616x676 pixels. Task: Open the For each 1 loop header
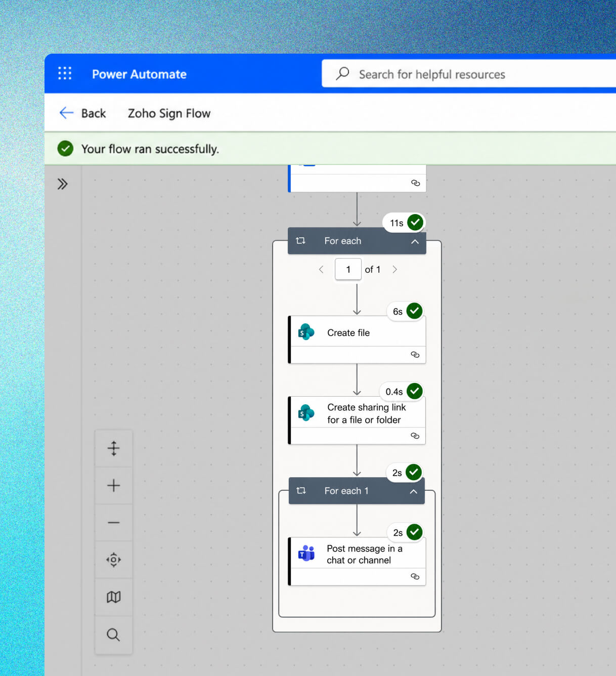357,491
